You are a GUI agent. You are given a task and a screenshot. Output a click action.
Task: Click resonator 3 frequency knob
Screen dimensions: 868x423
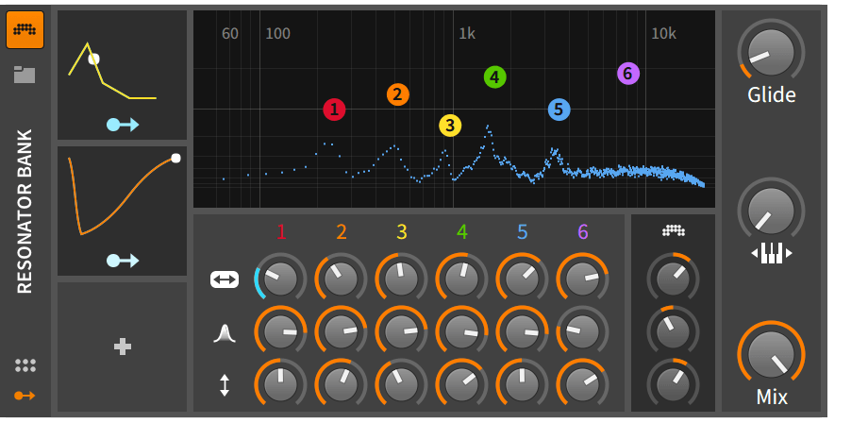401,279
